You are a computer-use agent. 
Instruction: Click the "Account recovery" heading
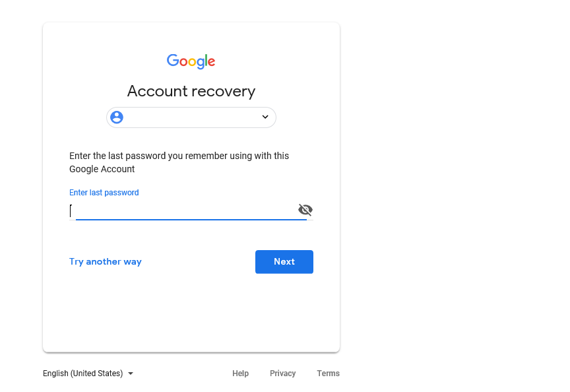pyautogui.click(x=191, y=91)
